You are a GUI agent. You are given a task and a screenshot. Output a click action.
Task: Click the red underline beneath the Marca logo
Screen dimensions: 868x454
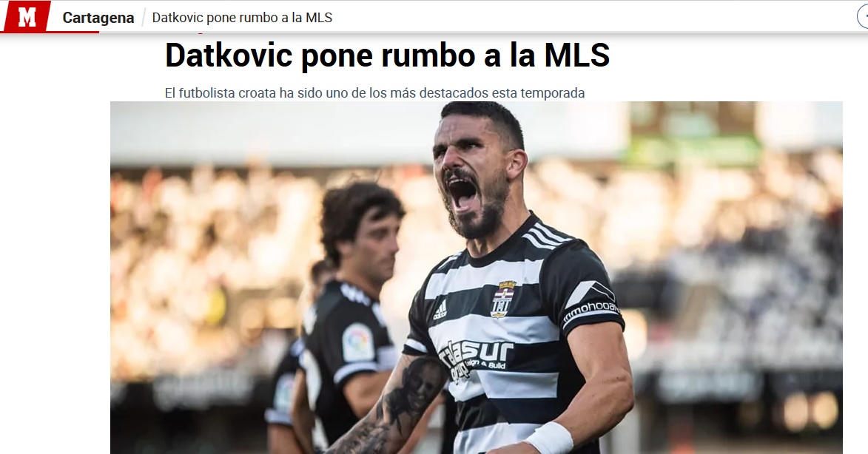coord(50,32)
